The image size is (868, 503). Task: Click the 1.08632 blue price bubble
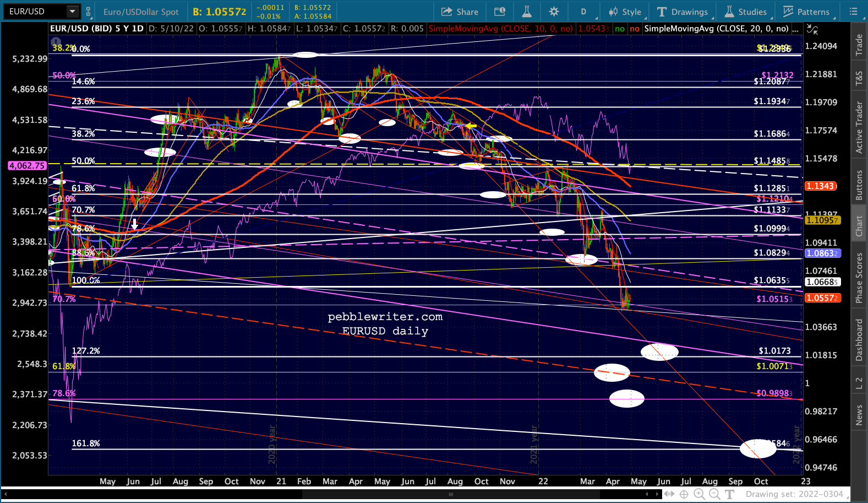(x=822, y=253)
